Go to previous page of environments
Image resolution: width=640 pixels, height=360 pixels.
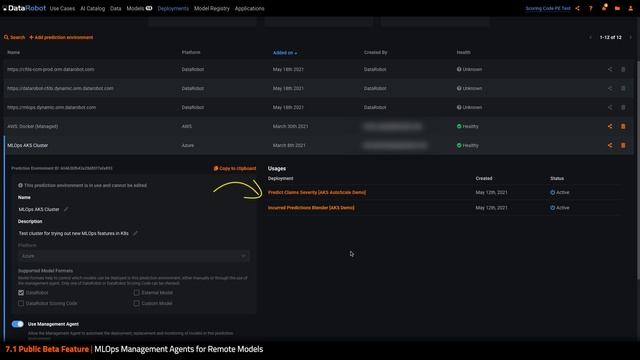(590, 38)
